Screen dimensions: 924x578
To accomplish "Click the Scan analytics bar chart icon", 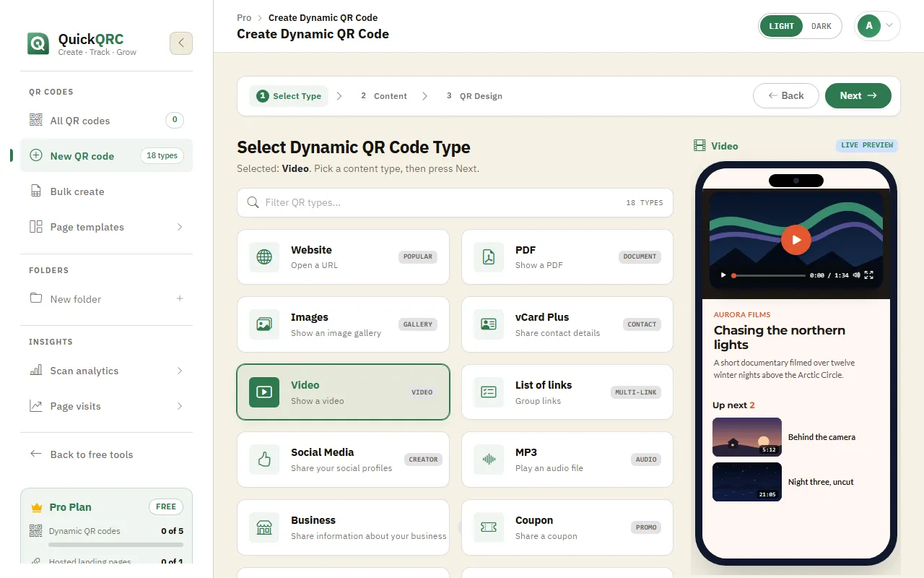I will [35, 370].
